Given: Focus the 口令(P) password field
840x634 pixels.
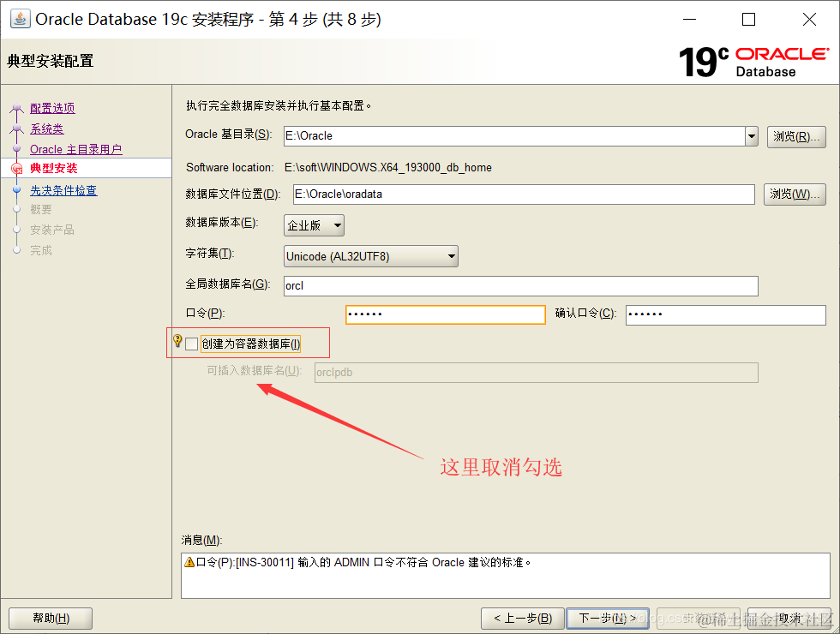Looking at the screenshot, I should (x=446, y=314).
